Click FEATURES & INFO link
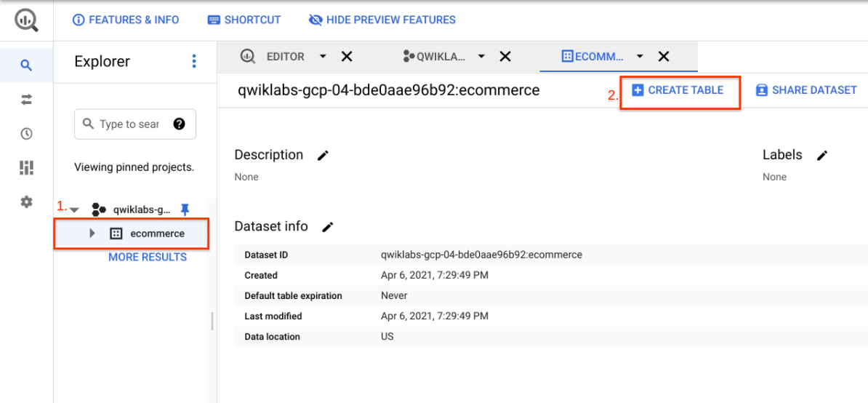The height and width of the screenshot is (403, 868). point(126,20)
